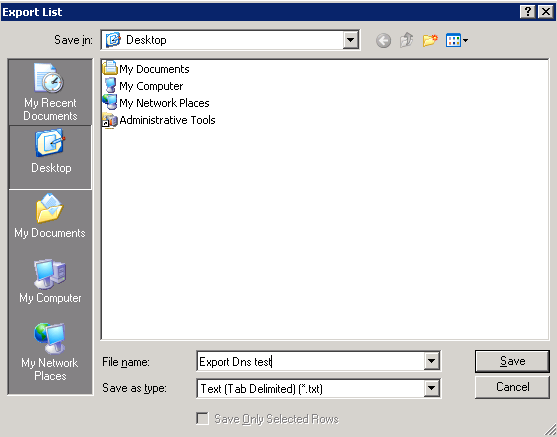Image resolution: width=557 pixels, height=437 pixels.
Task: Expand the Save as type dropdown
Action: pyautogui.click(x=431, y=388)
